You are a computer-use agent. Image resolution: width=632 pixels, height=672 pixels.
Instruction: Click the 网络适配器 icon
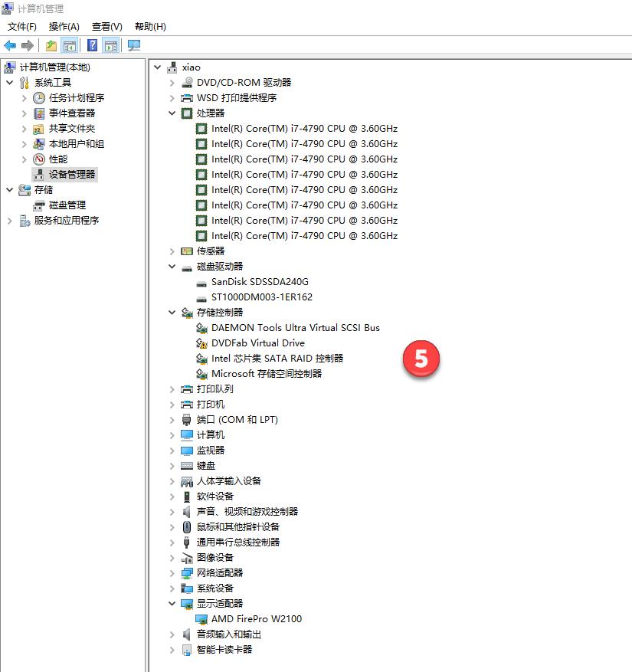(187, 573)
